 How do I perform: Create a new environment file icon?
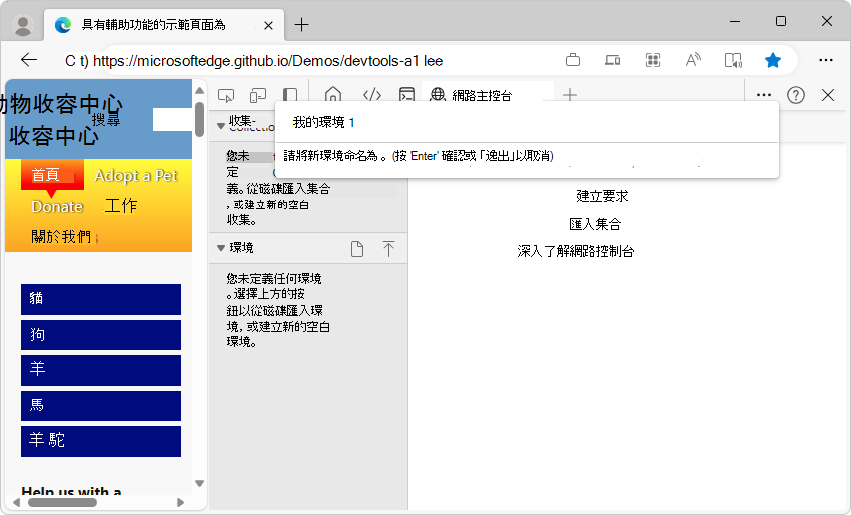[357, 249]
